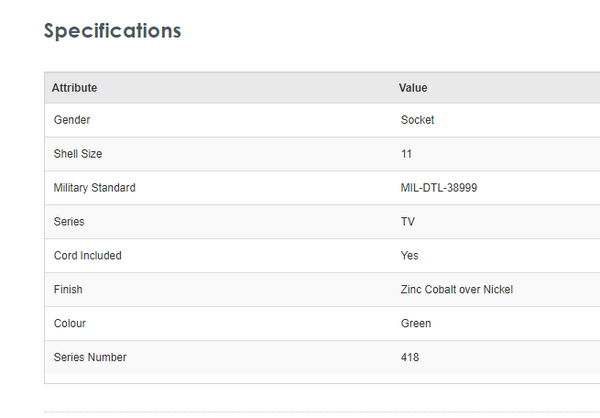Viewport: 600px width, 418px height.
Task: Click the TV series value
Action: (x=408, y=222)
